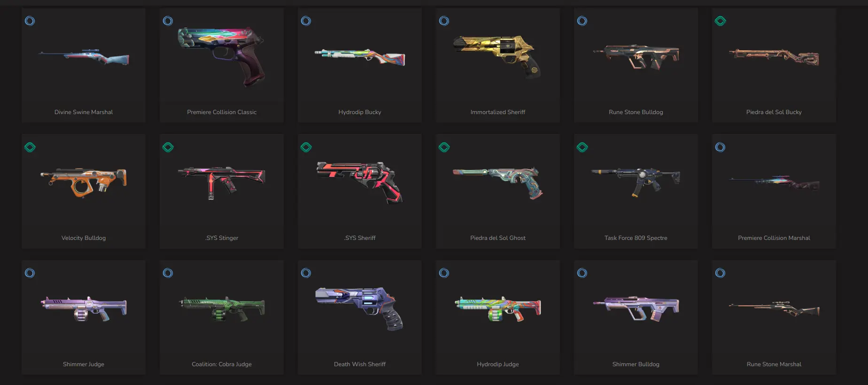Click the blue tier icon on Immortalized Sheriff card
868x385 pixels.
(444, 21)
